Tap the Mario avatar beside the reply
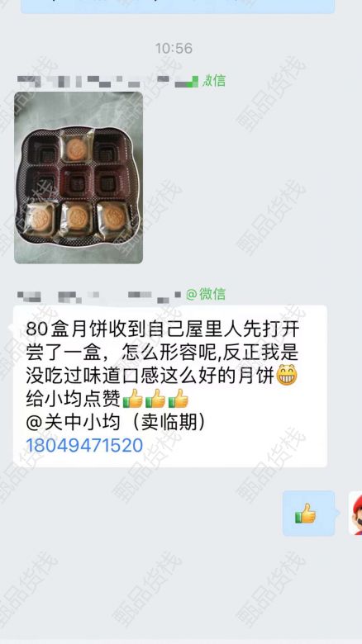This screenshot has width=362, height=644. pos(355,513)
